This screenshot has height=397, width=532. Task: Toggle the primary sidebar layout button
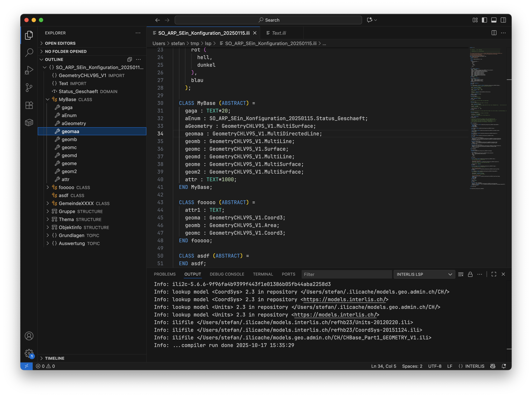point(484,20)
